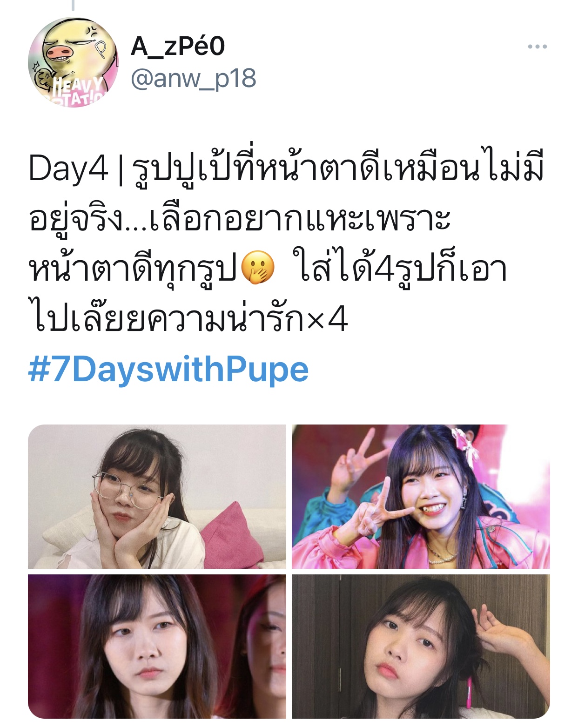Open the peace-sign photo in the pink outfit
Image resolution: width=578 pixels, height=728 pixels.
coord(421,496)
